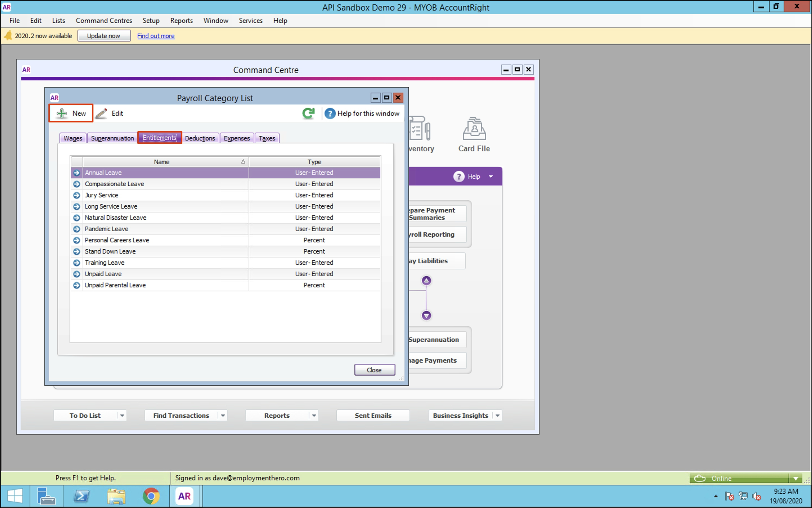Click the green refresh icon
This screenshot has width=812, height=508.
308,113
